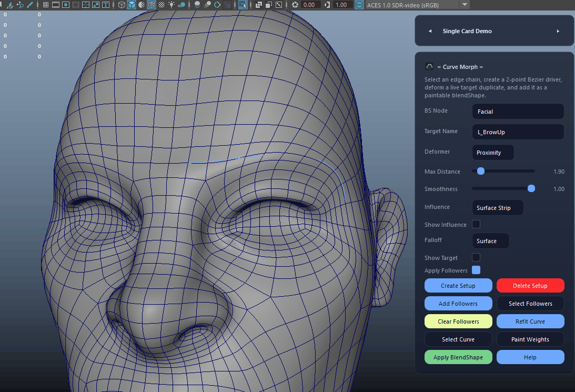Click the Max Distance slider handle

click(x=481, y=171)
